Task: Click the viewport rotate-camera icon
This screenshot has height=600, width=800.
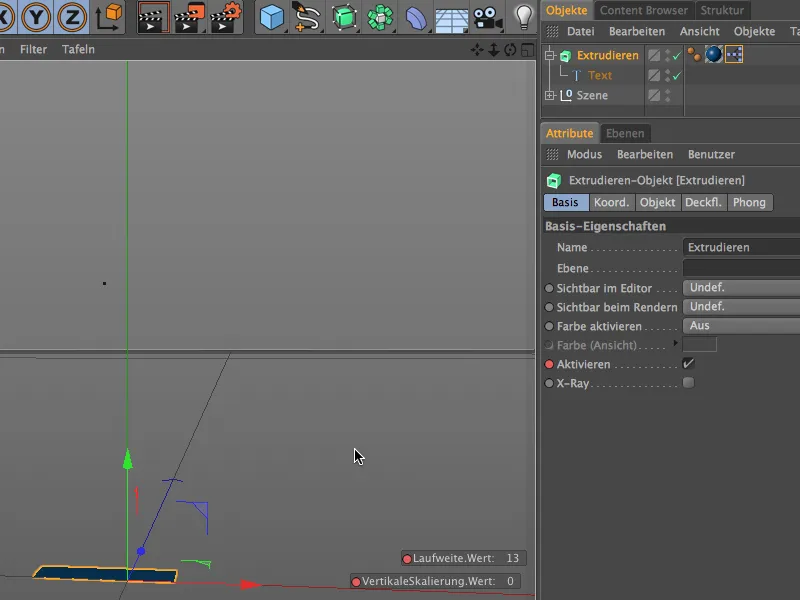Action: (x=510, y=49)
